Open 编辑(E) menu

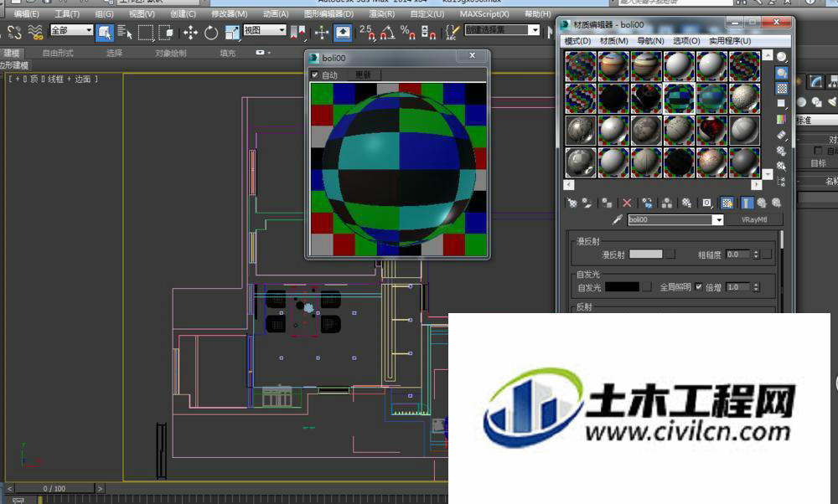27,14
